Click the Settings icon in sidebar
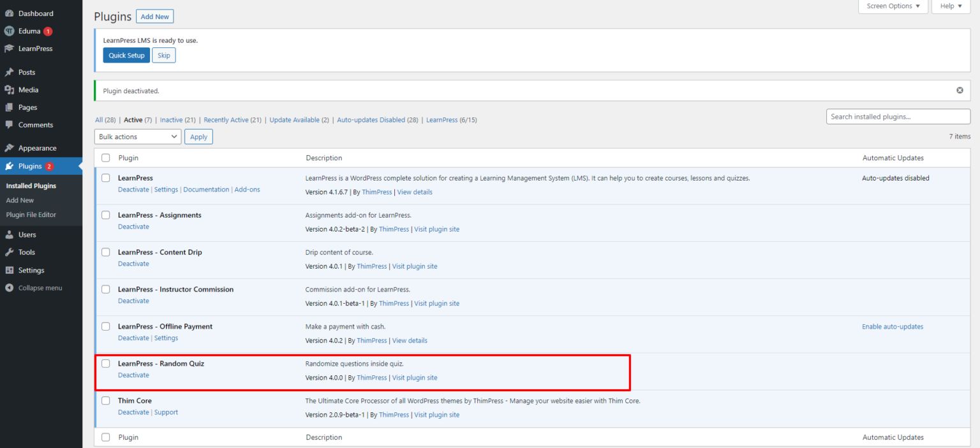The image size is (980, 448). (x=9, y=270)
